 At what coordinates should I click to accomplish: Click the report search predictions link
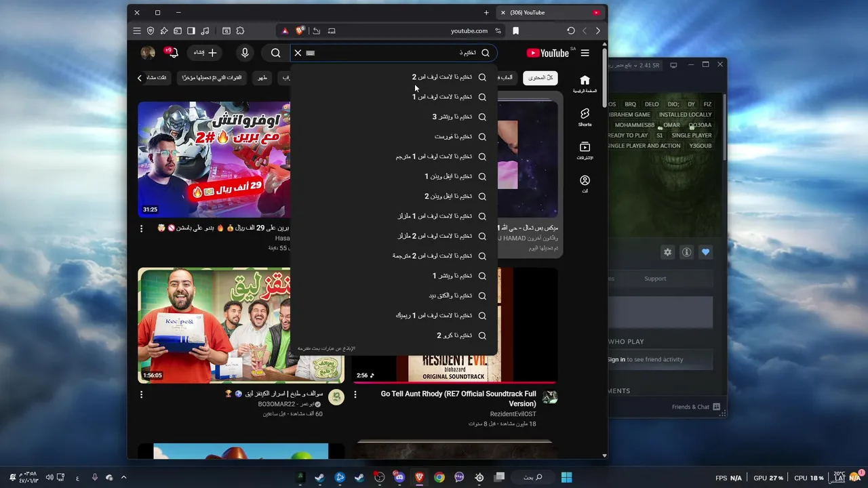326,348
